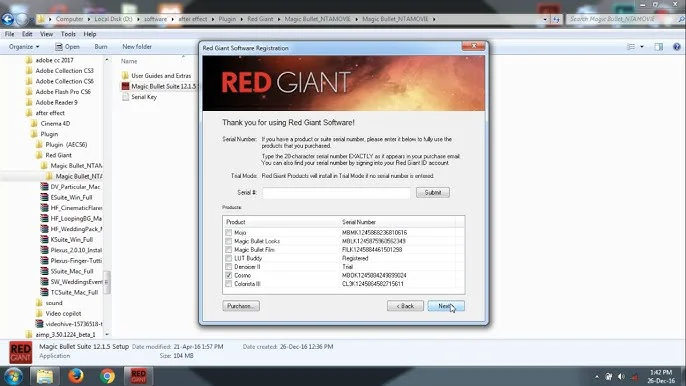Open the Windows Start menu
This screenshot has height=386, width=686.
click(x=13, y=376)
